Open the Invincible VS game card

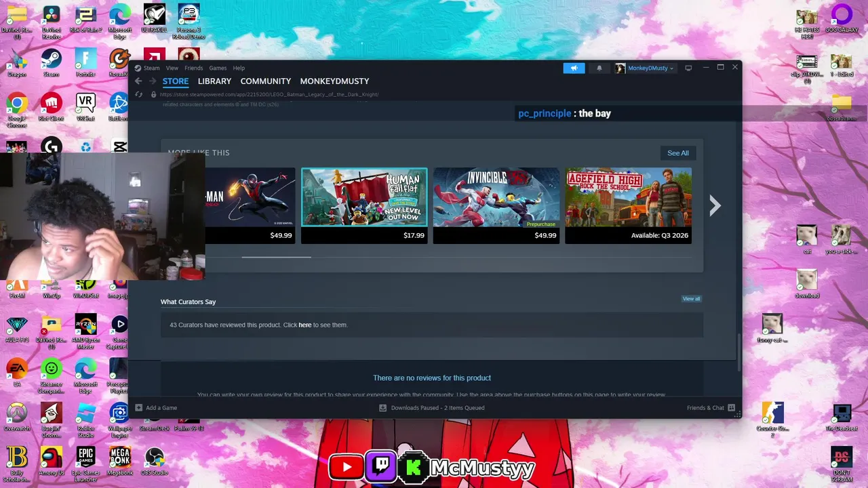496,206
